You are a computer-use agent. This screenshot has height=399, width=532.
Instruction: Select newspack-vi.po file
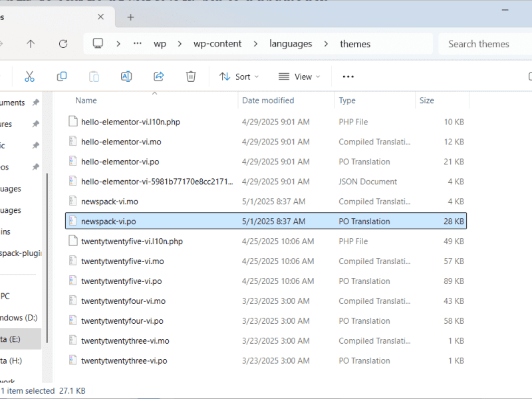(x=266, y=221)
